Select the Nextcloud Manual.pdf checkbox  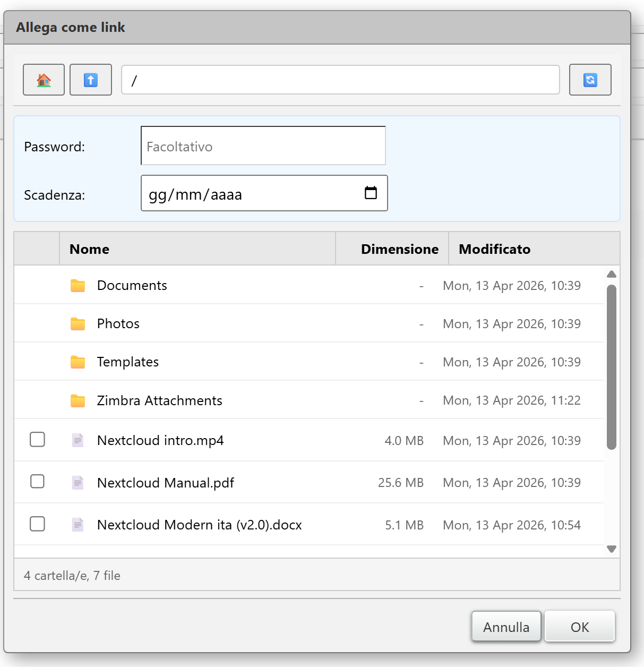coord(37,482)
